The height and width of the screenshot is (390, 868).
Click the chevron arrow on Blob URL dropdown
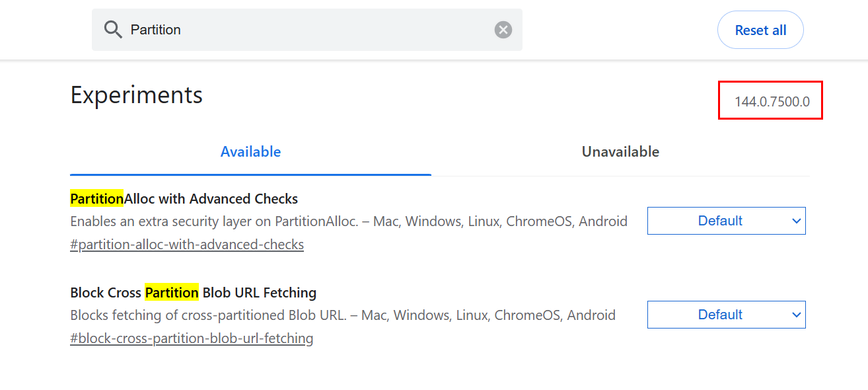(796, 315)
